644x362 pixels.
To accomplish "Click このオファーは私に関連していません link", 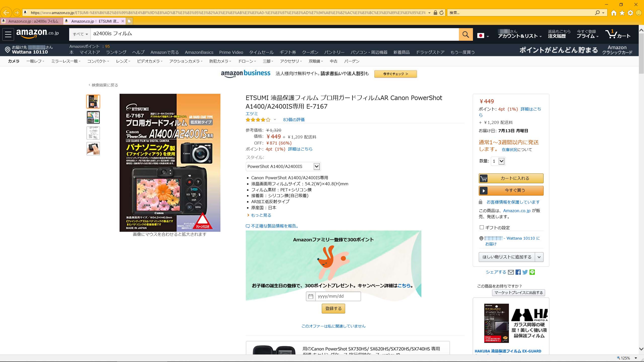I will point(333,326).
